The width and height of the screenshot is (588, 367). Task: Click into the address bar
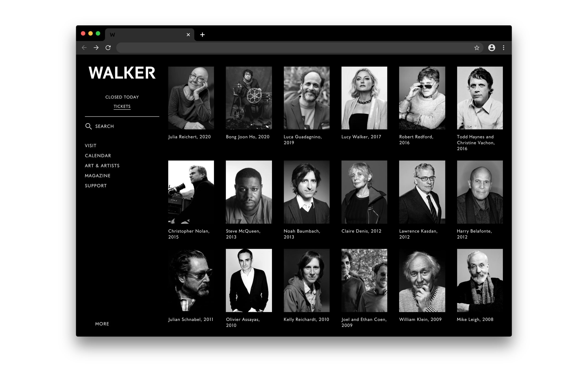pos(291,48)
